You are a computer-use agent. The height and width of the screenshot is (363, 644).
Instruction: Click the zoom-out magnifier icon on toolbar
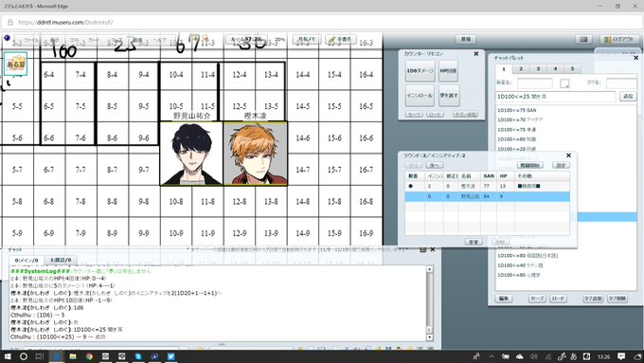point(205,39)
